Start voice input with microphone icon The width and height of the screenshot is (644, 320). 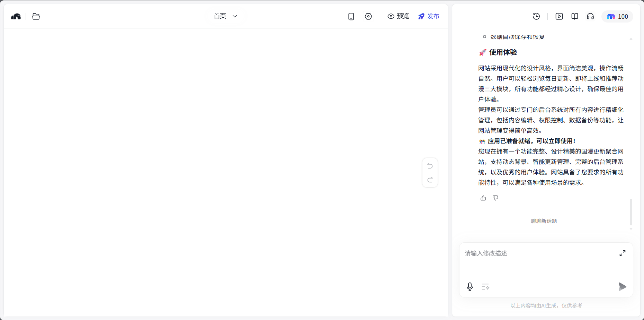(x=470, y=287)
